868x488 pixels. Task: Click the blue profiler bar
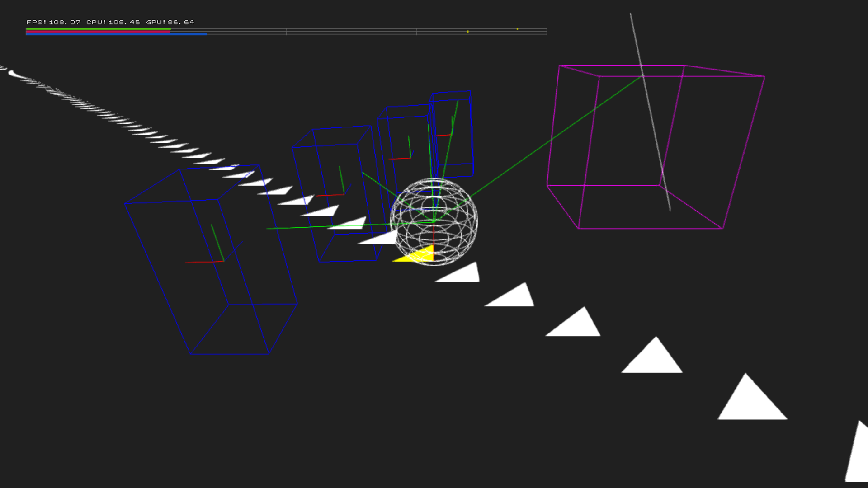pos(116,34)
